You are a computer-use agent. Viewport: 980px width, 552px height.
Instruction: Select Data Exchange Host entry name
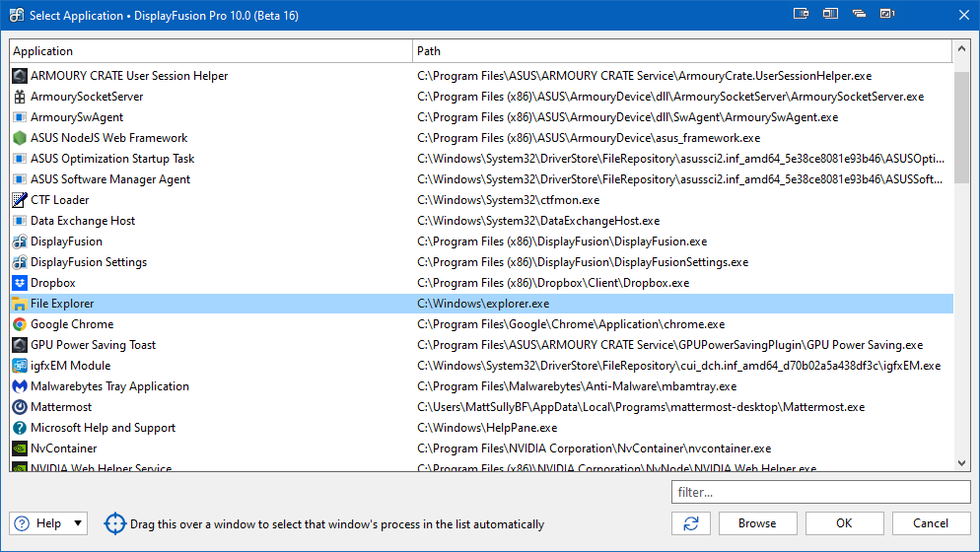click(x=83, y=221)
